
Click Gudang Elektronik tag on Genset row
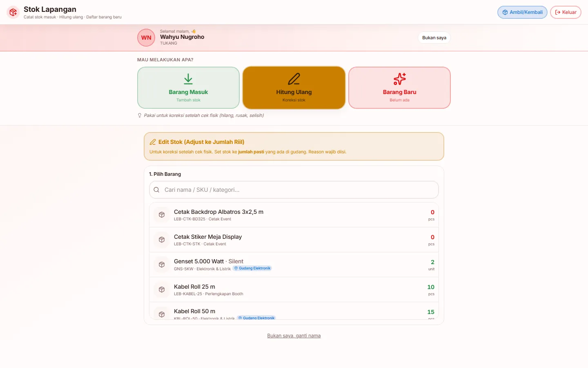point(252,268)
